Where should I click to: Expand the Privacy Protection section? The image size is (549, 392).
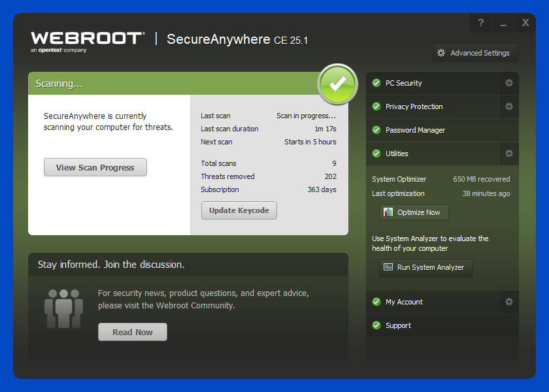tap(433, 106)
